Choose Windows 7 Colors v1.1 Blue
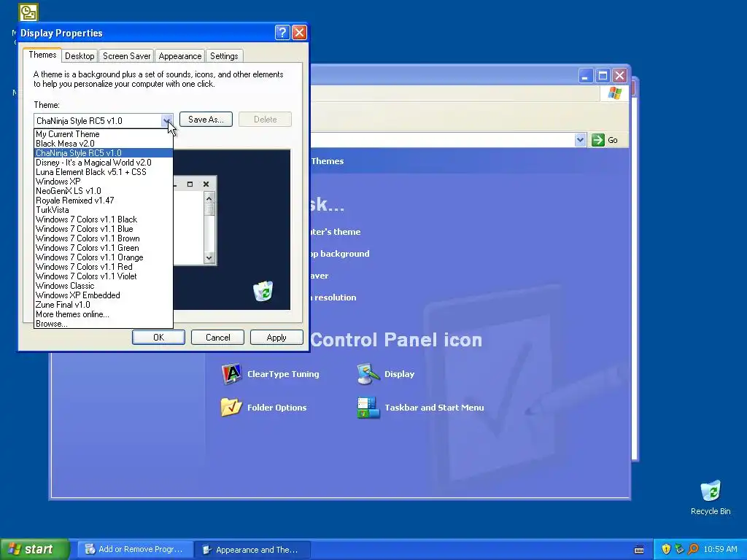Screen dimensions: 747x560 click(x=104, y=229)
